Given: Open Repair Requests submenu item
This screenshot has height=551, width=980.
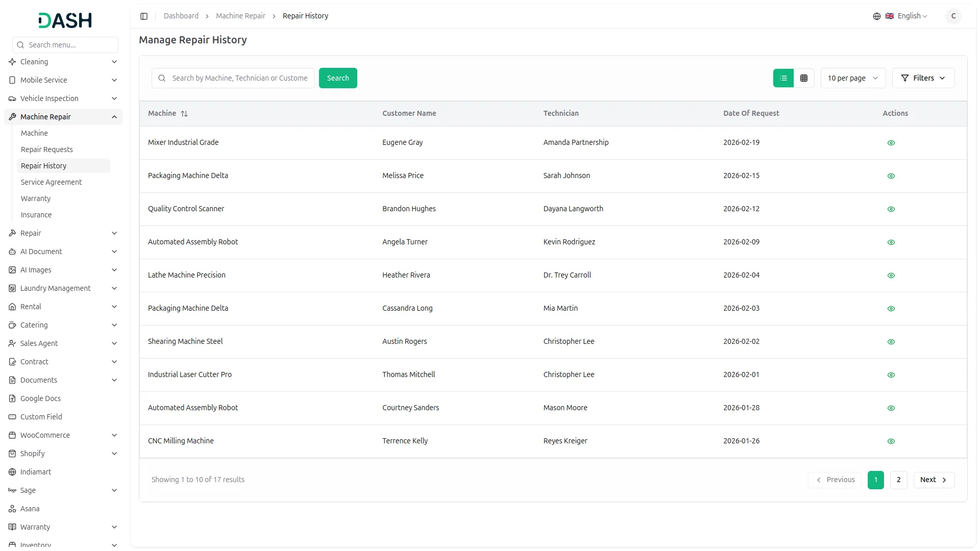Looking at the screenshot, I should point(47,149).
